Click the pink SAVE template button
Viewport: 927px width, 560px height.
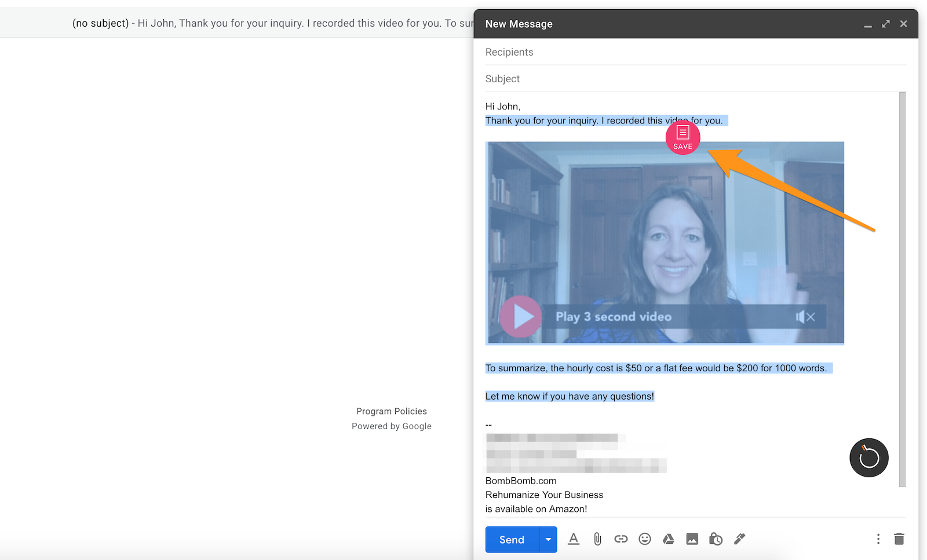point(683,138)
